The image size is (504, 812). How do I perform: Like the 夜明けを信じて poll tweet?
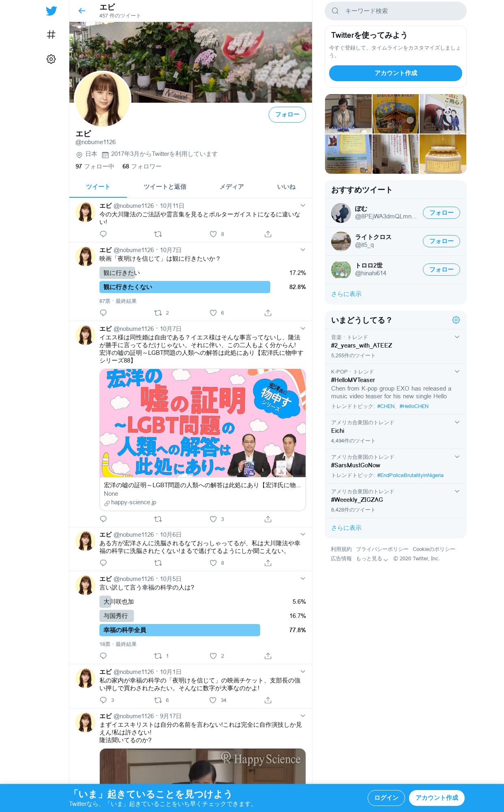pyautogui.click(x=213, y=313)
